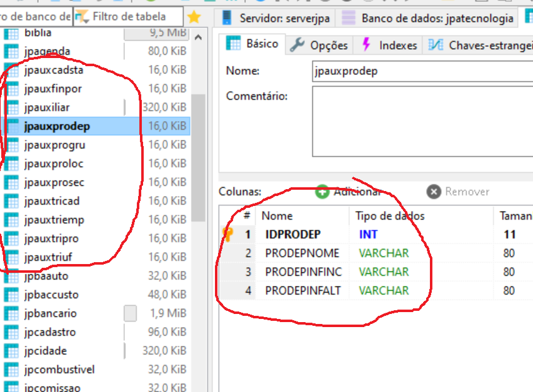
Task: Select the jpbaauto table
Action: pyautogui.click(x=46, y=276)
